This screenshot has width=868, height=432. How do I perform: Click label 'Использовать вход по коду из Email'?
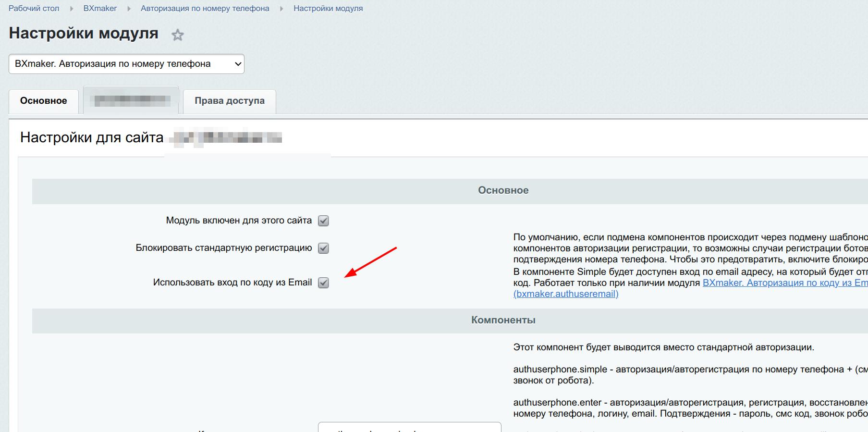point(232,283)
